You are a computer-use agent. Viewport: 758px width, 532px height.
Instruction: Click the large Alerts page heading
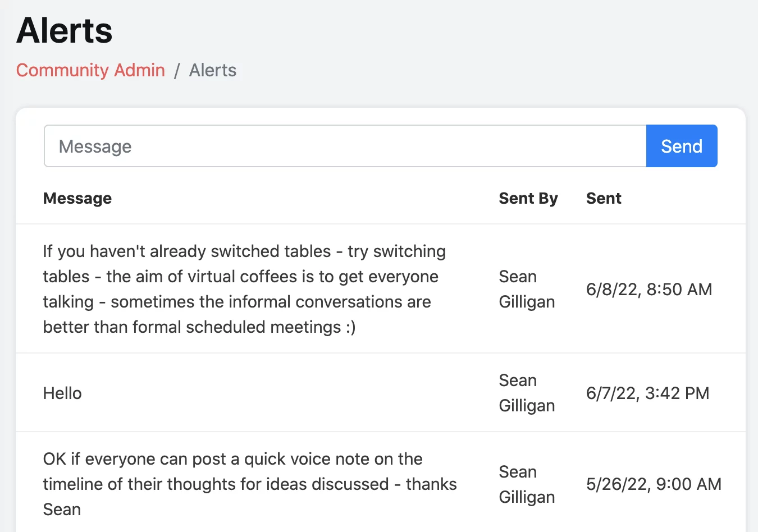tap(65, 30)
